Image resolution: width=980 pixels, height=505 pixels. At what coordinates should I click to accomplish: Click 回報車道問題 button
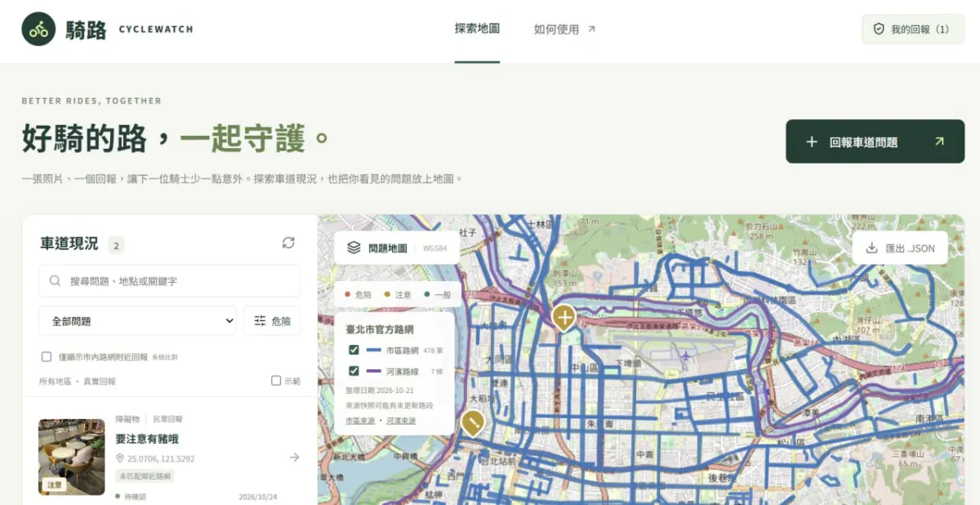coord(875,141)
